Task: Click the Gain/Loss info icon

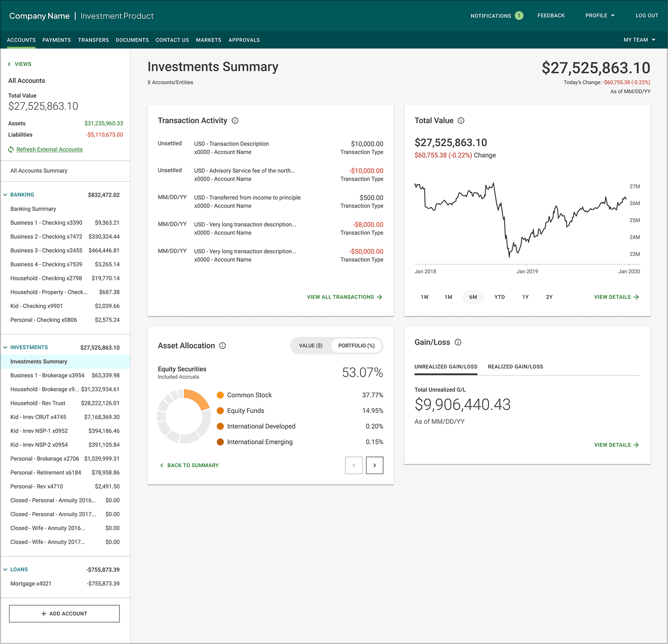Action: click(458, 343)
